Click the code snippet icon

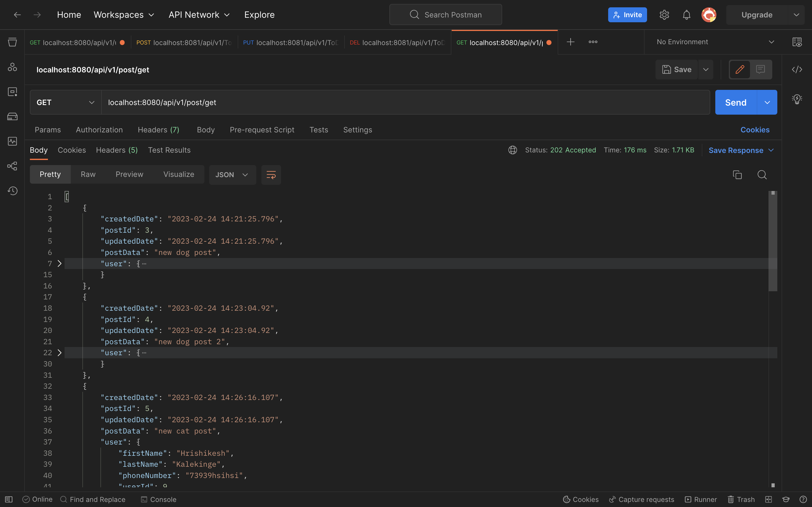pos(797,69)
